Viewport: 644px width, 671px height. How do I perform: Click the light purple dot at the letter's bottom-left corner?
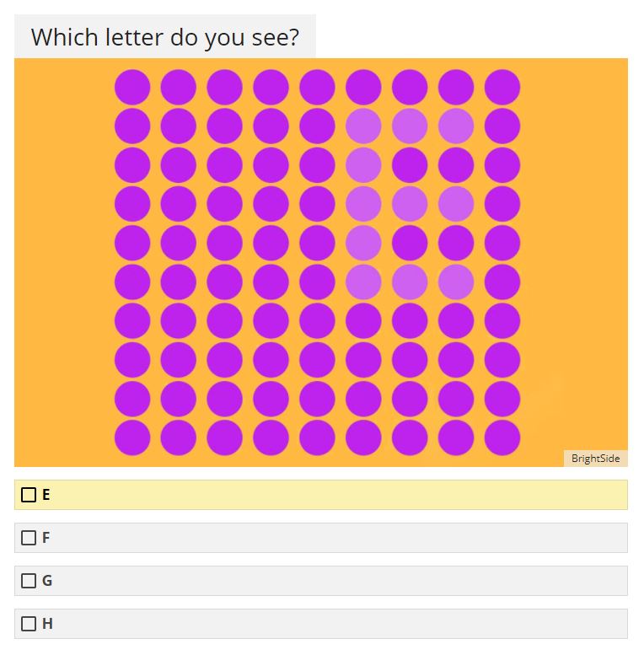click(363, 282)
